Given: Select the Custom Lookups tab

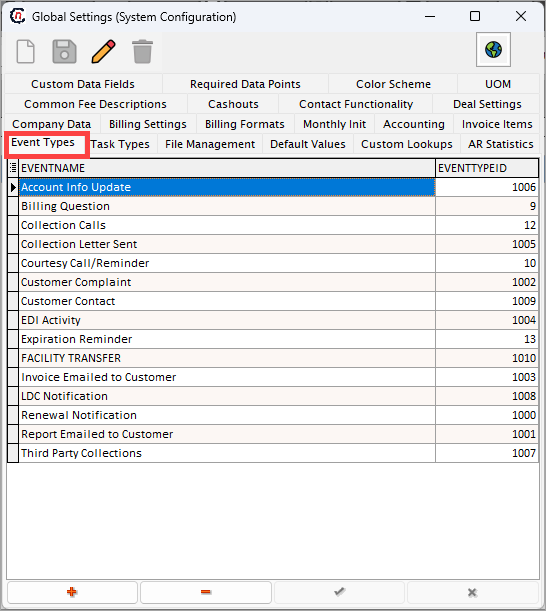Looking at the screenshot, I should coord(406,144).
